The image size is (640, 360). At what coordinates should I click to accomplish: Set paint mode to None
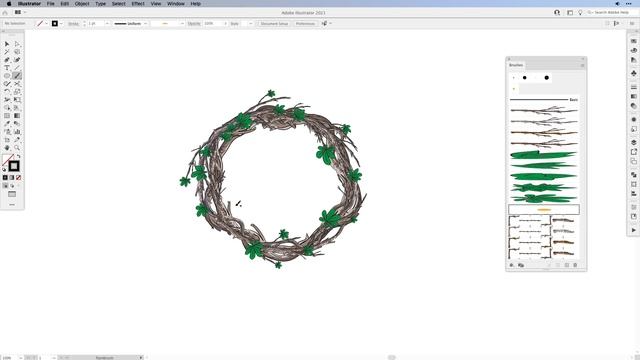point(18,178)
